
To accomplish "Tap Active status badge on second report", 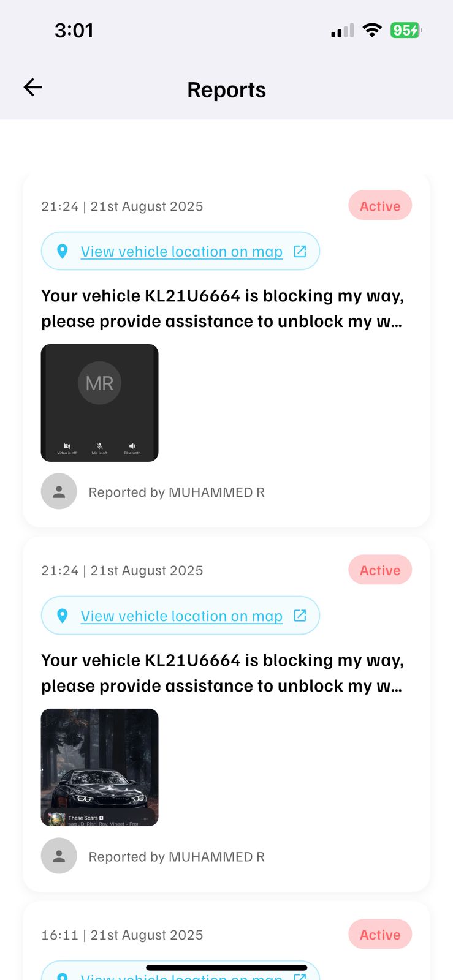I will 380,570.
